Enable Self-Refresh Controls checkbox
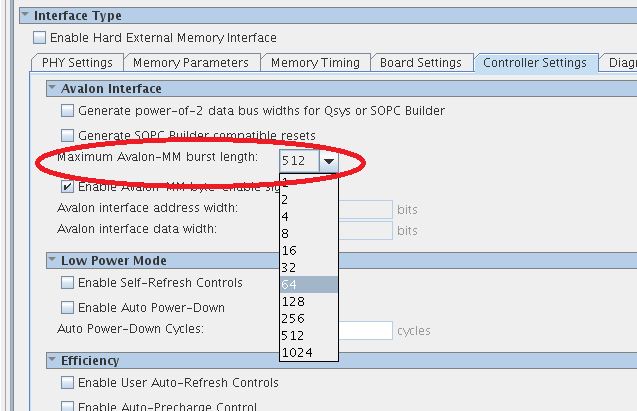The image size is (637, 411). pos(68,283)
